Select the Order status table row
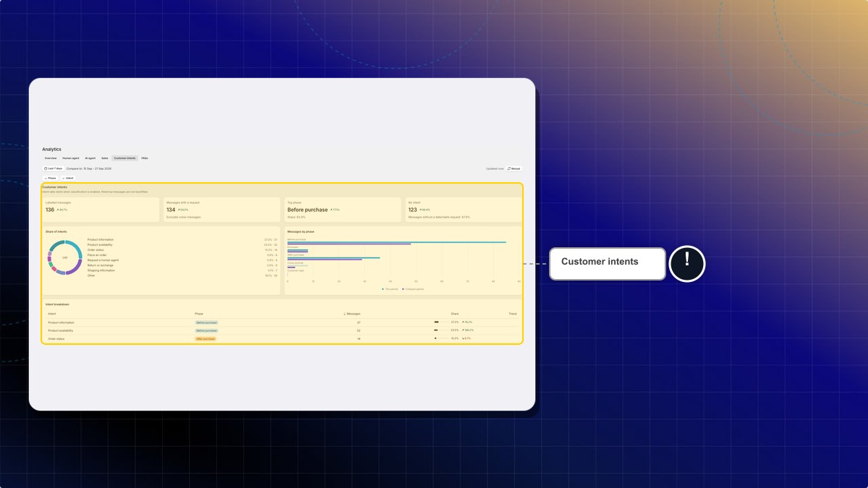The height and width of the screenshot is (488, 868). pyautogui.click(x=282, y=338)
